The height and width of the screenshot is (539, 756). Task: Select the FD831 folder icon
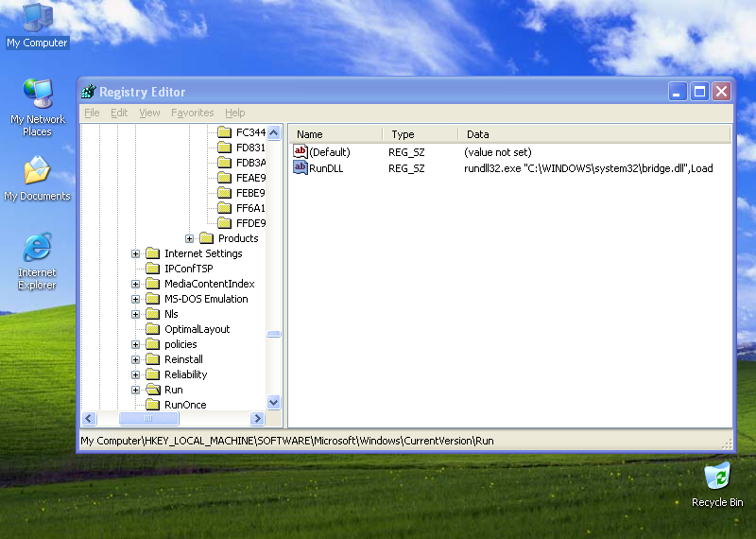pyautogui.click(x=224, y=148)
